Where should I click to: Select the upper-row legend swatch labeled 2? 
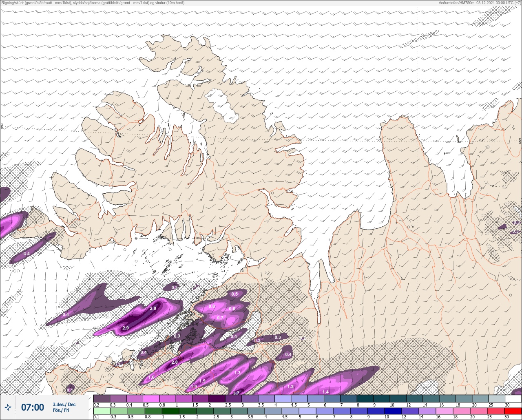[217, 398]
